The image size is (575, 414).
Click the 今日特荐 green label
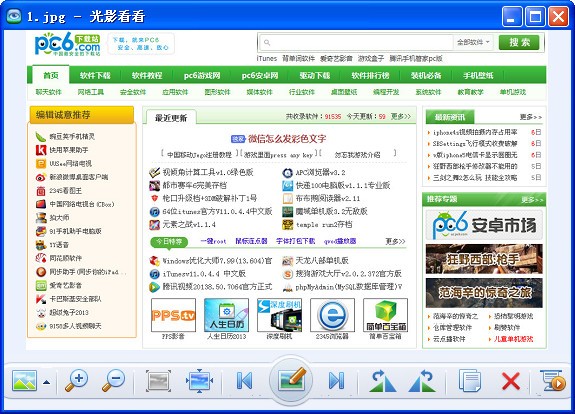[x=169, y=241]
